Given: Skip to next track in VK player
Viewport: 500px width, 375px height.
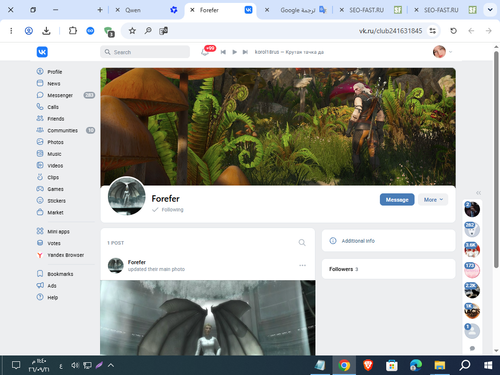Looking at the screenshot, I should [x=245, y=52].
